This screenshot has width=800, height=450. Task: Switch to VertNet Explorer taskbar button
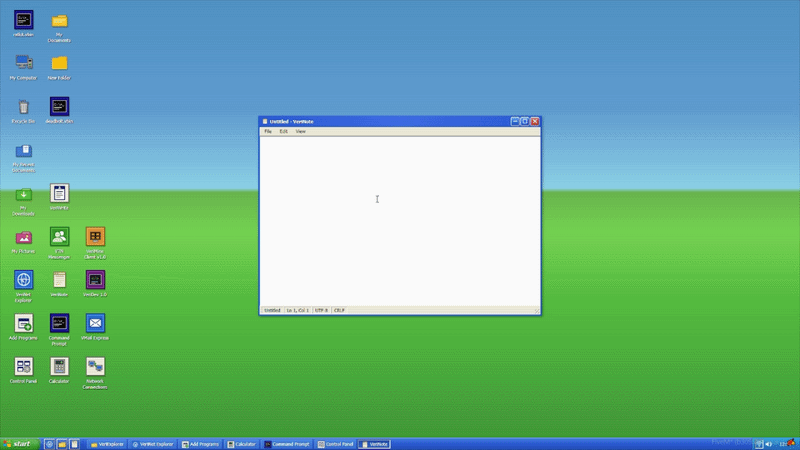pyautogui.click(x=153, y=444)
